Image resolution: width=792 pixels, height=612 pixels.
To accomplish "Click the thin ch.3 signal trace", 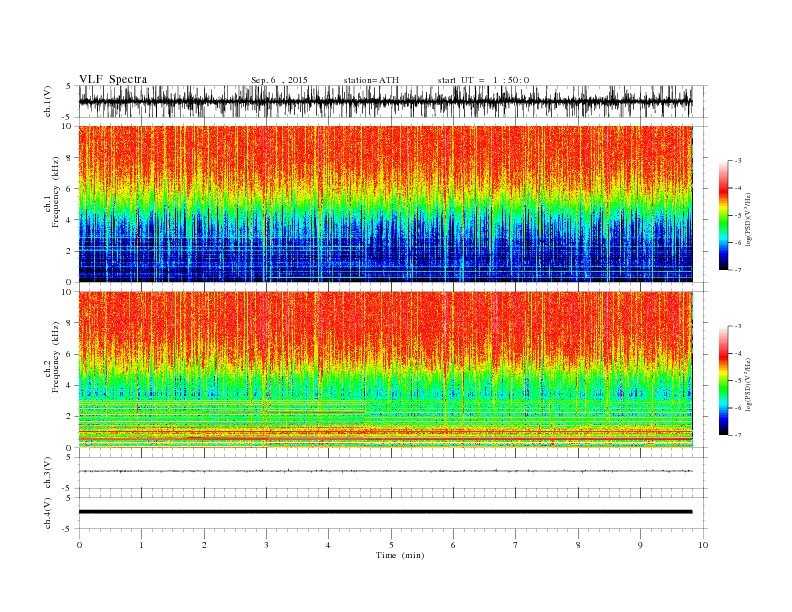I will [385, 471].
